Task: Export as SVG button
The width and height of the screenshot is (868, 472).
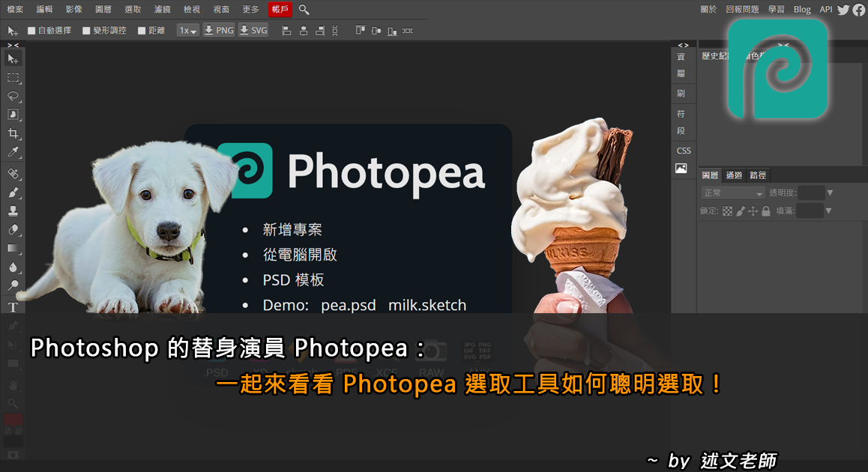Action: pos(253,31)
